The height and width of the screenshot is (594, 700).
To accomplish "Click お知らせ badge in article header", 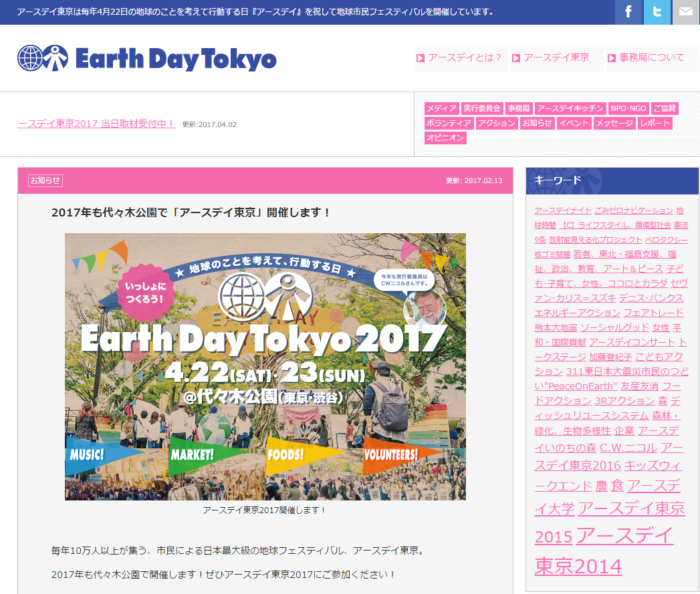I will [x=45, y=180].
